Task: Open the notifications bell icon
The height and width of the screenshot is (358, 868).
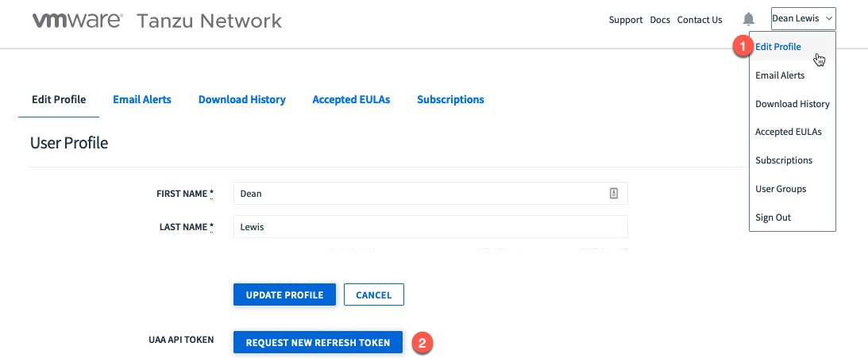Action: pyautogui.click(x=748, y=19)
